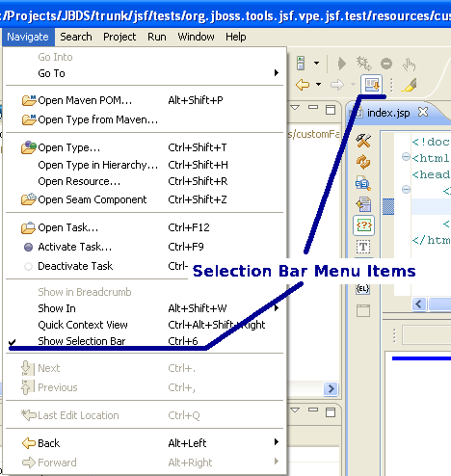Screen dimensions: 451x476
Task: Choose Activate Task... menu item
Action: [145, 247]
